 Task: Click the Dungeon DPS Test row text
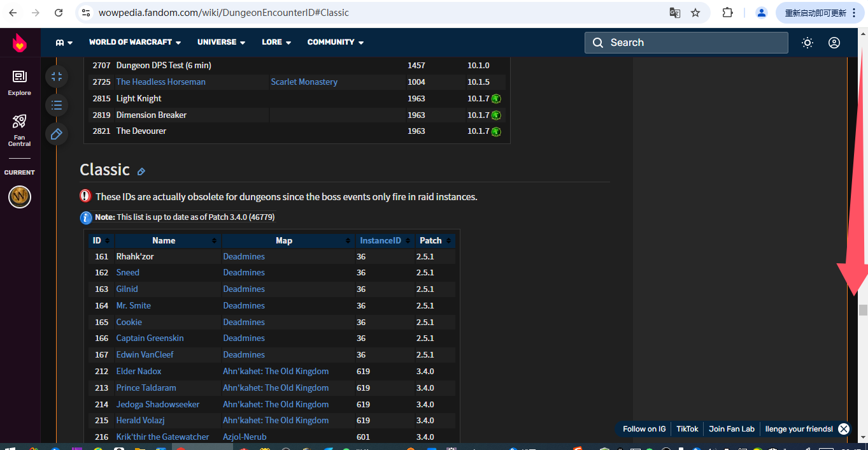pyautogui.click(x=164, y=66)
